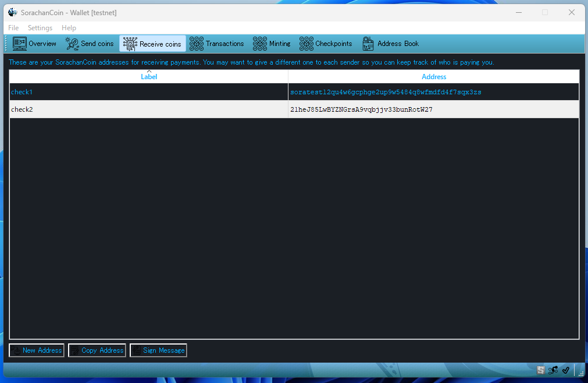Viewport: 588px width, 383px height.
Task: Sort the table by Label column header
Action: tap(149, 77)
